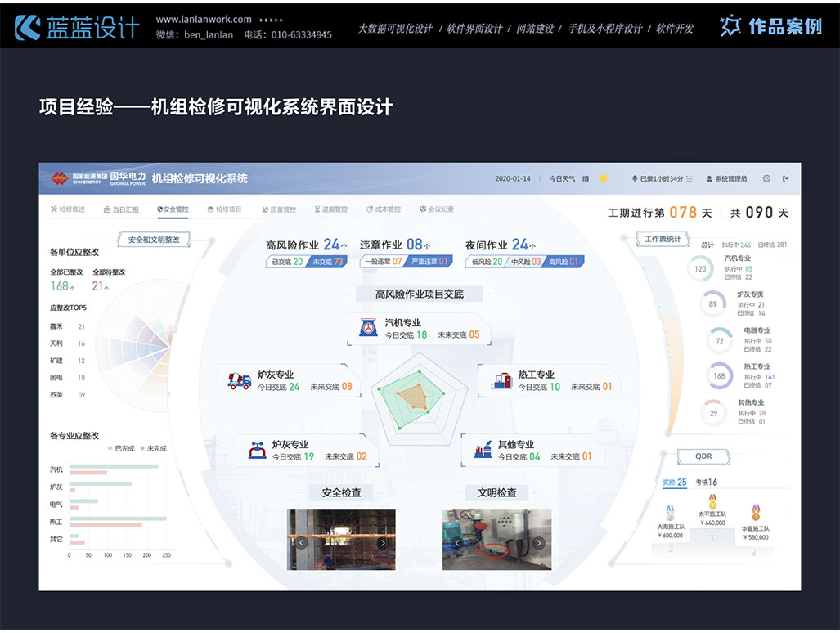
Task: Open the settings gear in the header
Action: (x=766, y=178)
